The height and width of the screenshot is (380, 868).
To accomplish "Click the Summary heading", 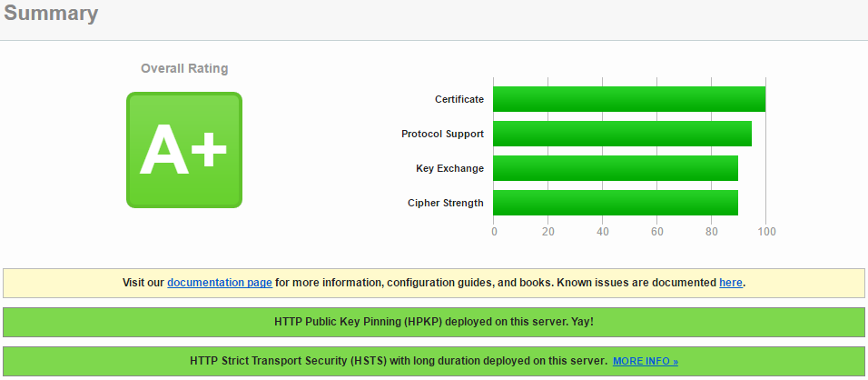I will (51, 15).
